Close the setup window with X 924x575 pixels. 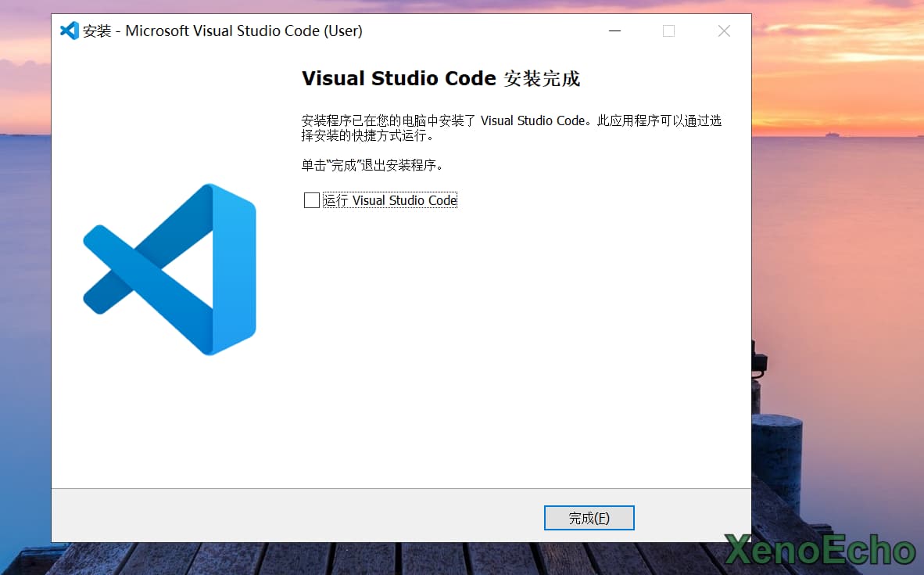(724, 31)
